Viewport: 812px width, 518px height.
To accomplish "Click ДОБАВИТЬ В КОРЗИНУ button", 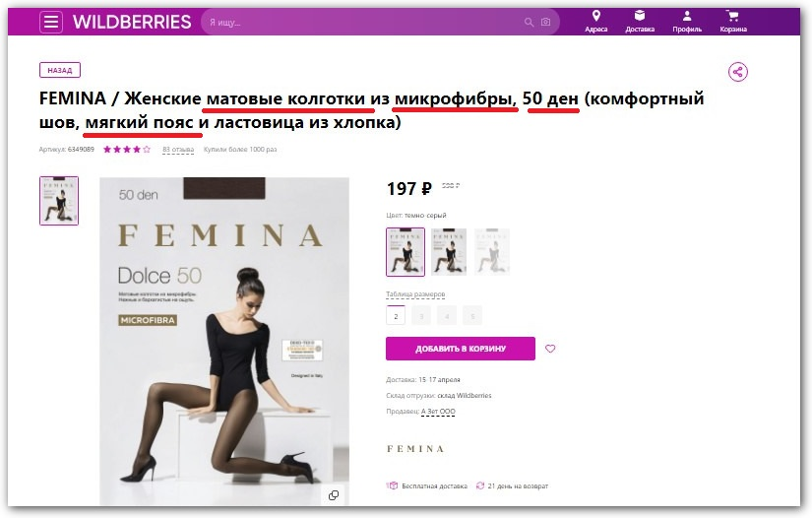I will coord(461,349).
